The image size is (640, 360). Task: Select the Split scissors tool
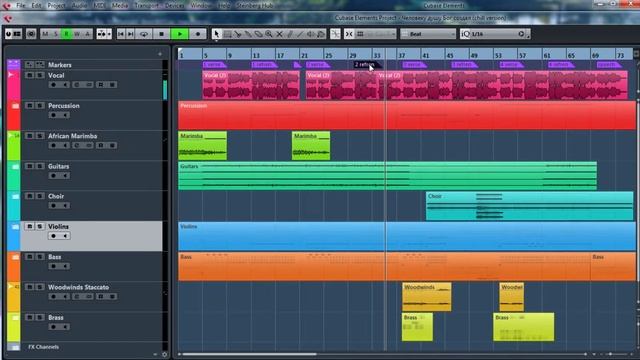pos(238,34)
